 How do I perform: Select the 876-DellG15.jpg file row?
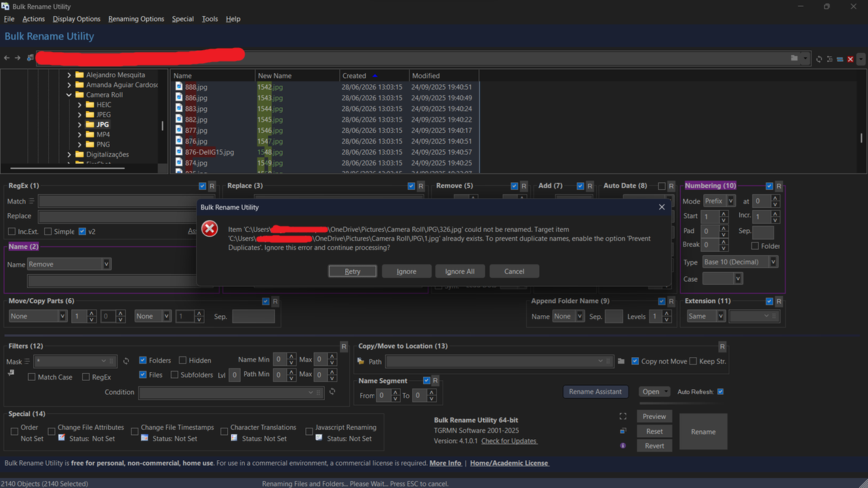325,152
